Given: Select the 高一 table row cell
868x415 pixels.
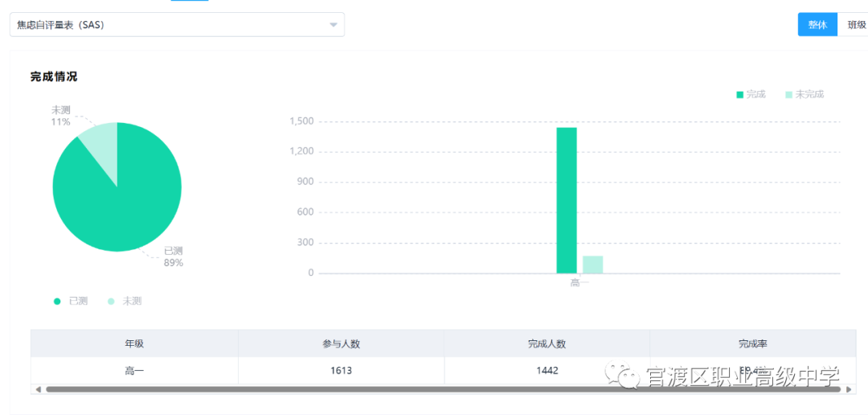Looking at the screenshot, I should [x=134, y=370].
